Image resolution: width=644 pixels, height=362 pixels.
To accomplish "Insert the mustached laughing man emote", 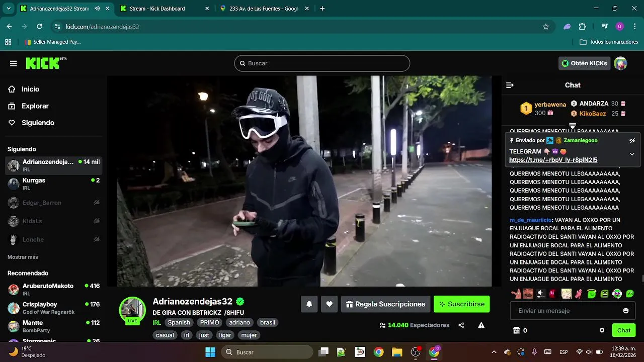I will [528, 294].
